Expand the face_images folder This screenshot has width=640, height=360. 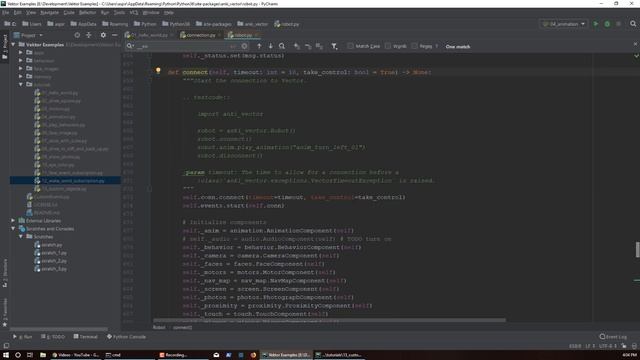(21, 69)
